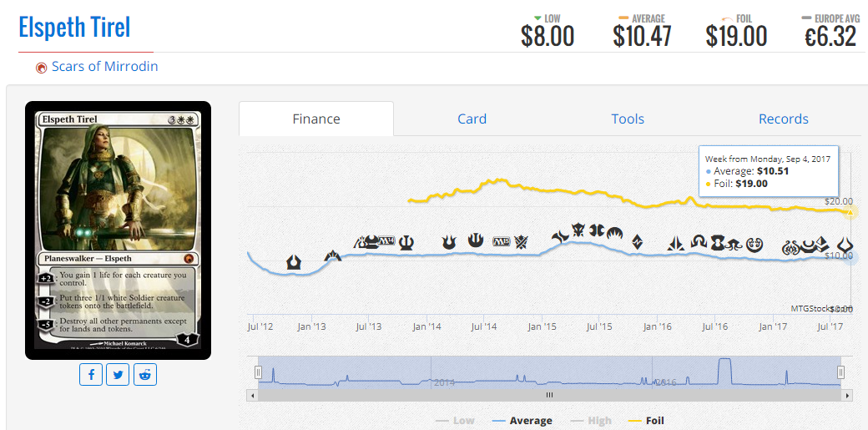Open the Records tab
This screenshot has width=868, height=430.
pyautogui.click(x=783, y=119)
